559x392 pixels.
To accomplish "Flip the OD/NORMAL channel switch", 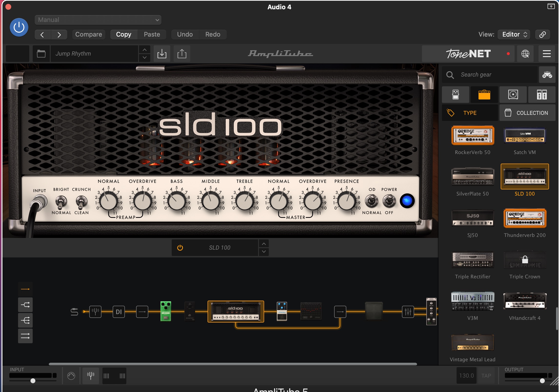I will click(x=371, y=201).
